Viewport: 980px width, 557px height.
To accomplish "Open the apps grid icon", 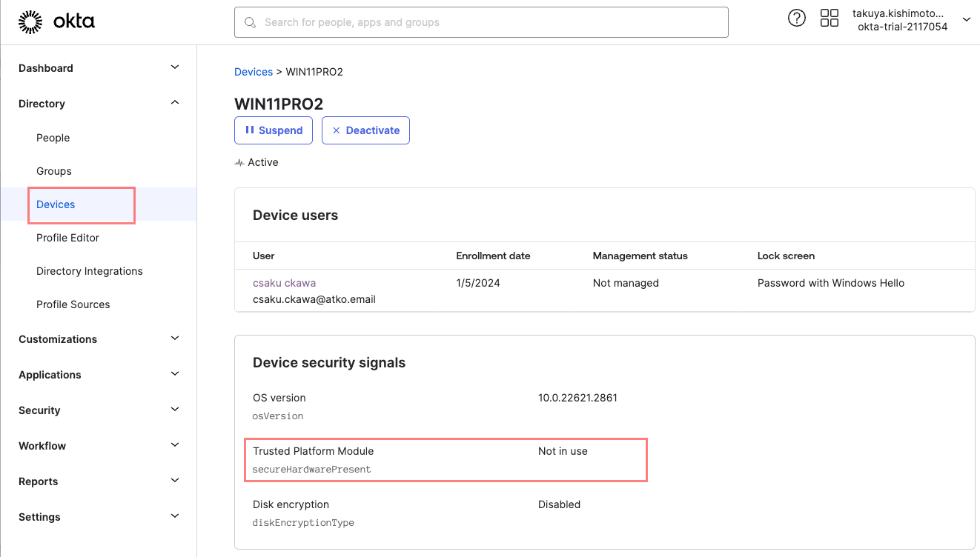I will point(829,19).
